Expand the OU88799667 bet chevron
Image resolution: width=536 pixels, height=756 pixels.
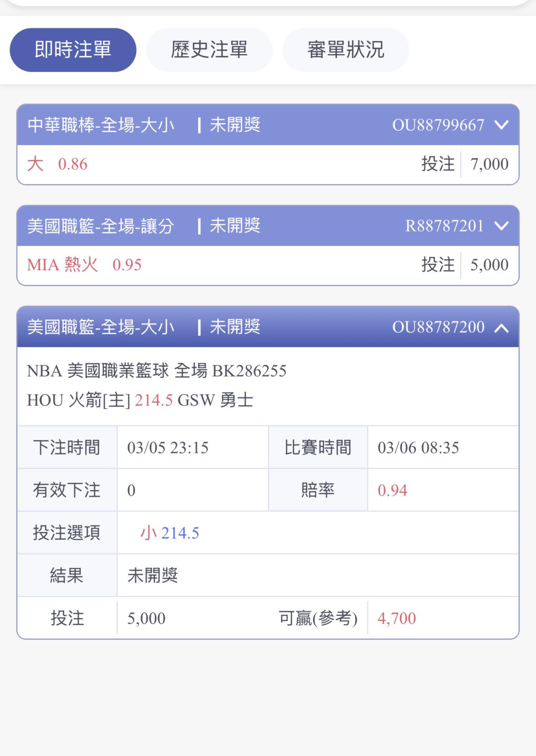click(x=502, y=125)
